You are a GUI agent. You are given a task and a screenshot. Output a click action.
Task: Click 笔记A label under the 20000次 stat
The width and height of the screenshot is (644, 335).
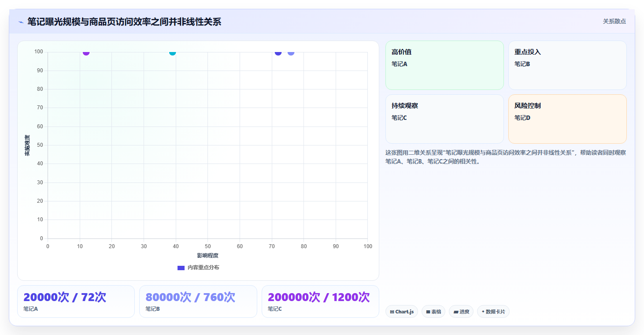click(x=30, y=309)
